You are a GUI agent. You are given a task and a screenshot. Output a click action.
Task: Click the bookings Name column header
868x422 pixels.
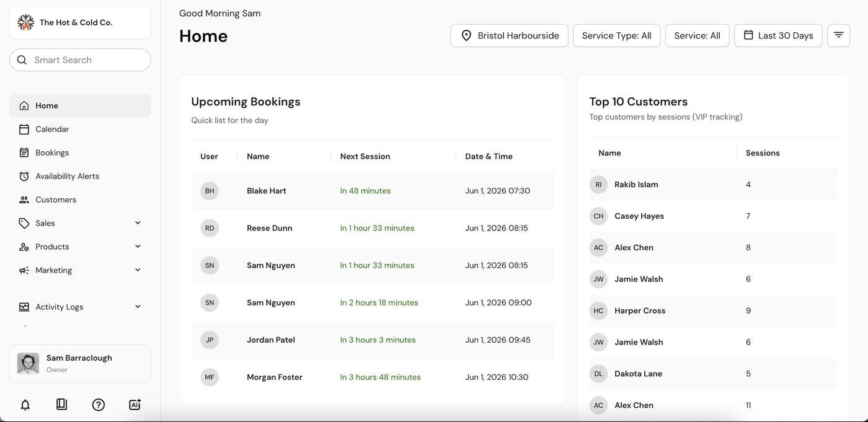[258, 157]
